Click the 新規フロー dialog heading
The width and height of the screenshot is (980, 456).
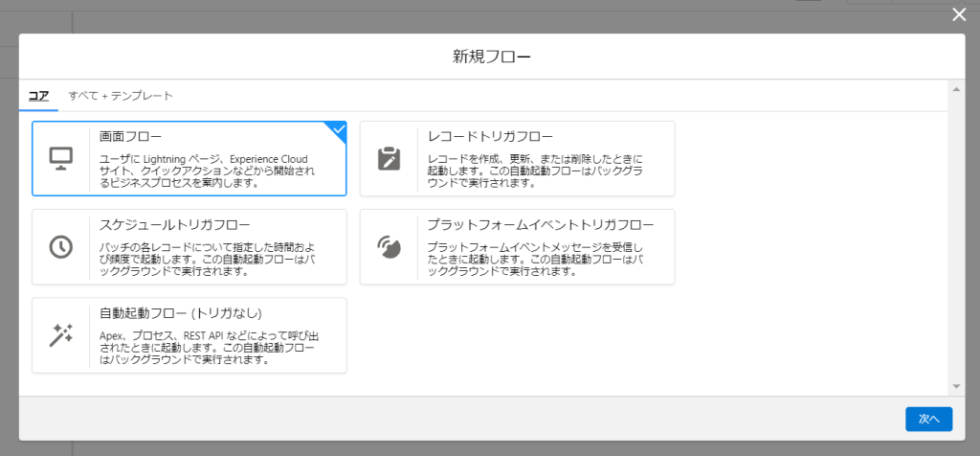[x=492, y=57]
